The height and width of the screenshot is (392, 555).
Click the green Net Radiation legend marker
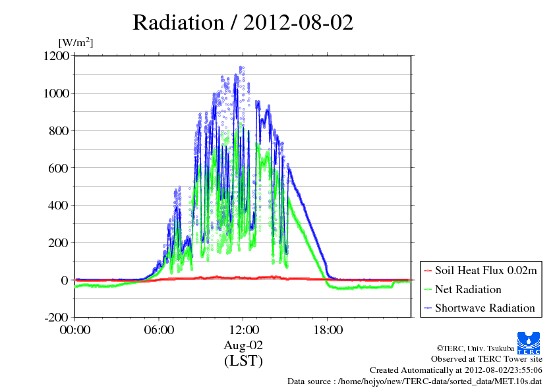(428, 290)
